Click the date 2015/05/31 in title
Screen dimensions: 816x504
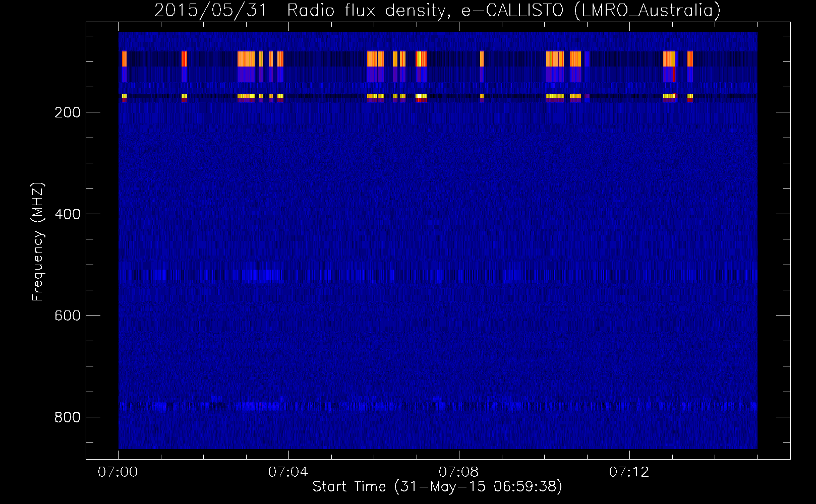210,10
